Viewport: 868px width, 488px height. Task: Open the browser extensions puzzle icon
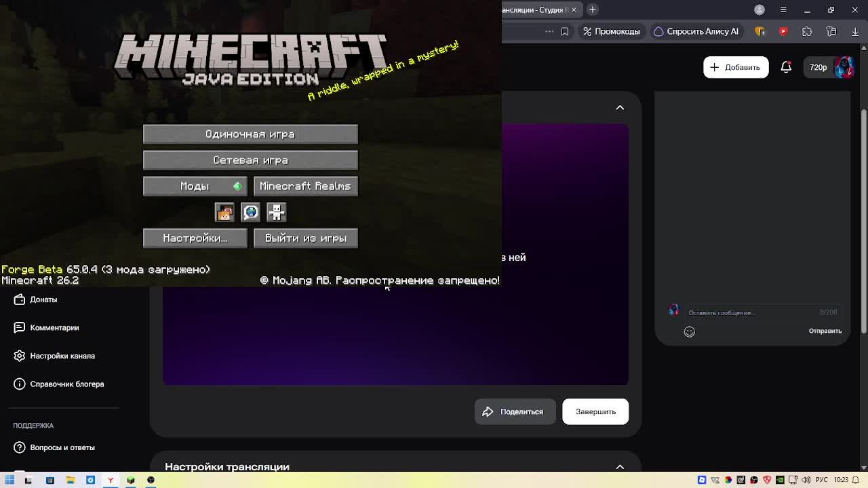(x=807, y=31)
